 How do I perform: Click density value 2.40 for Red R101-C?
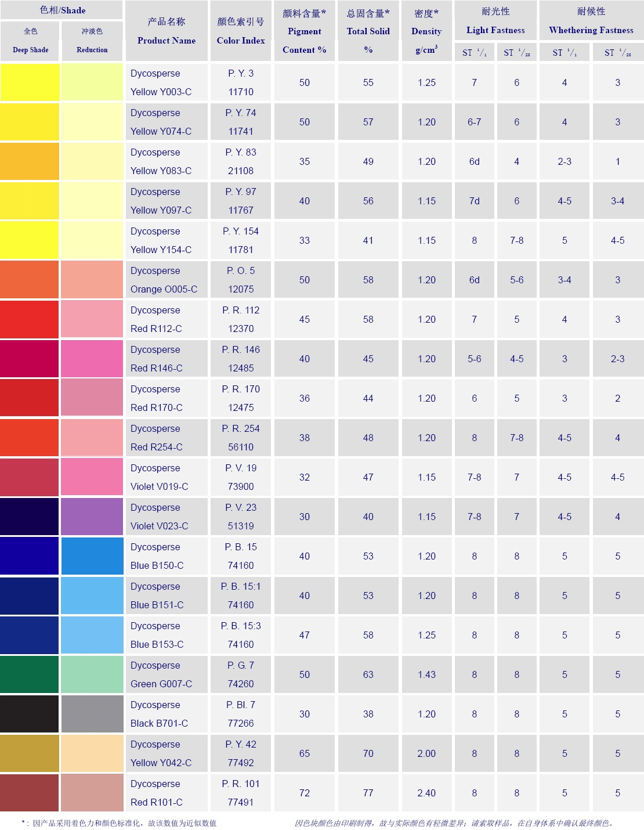426,793
